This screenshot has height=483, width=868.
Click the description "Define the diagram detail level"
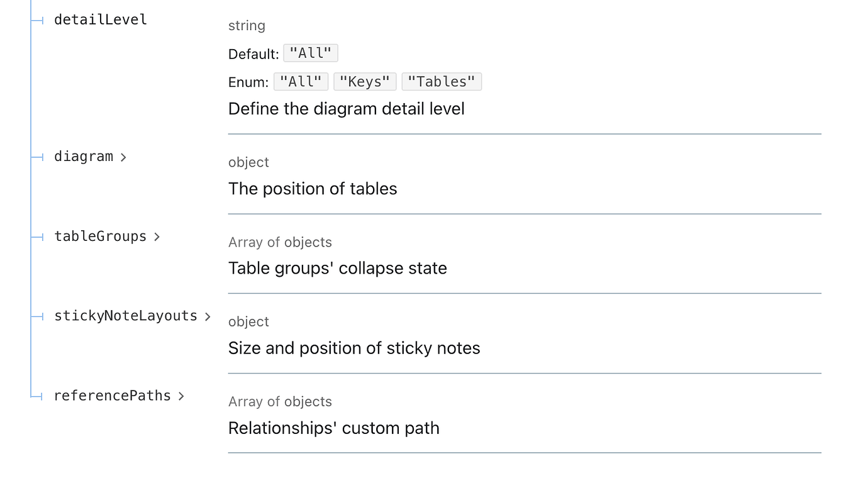tap(347, 109)
